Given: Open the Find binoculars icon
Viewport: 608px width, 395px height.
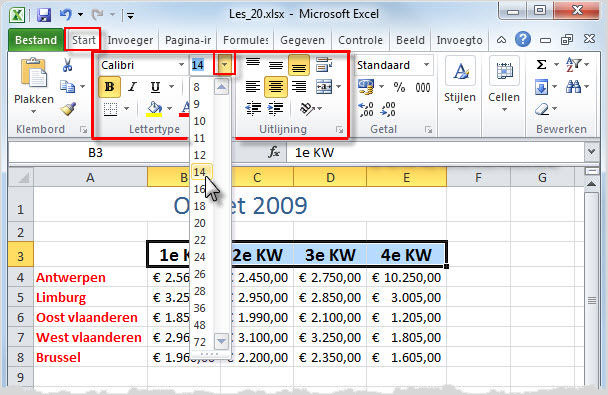Looking at the screenshot, I should (x=573, y=87).
